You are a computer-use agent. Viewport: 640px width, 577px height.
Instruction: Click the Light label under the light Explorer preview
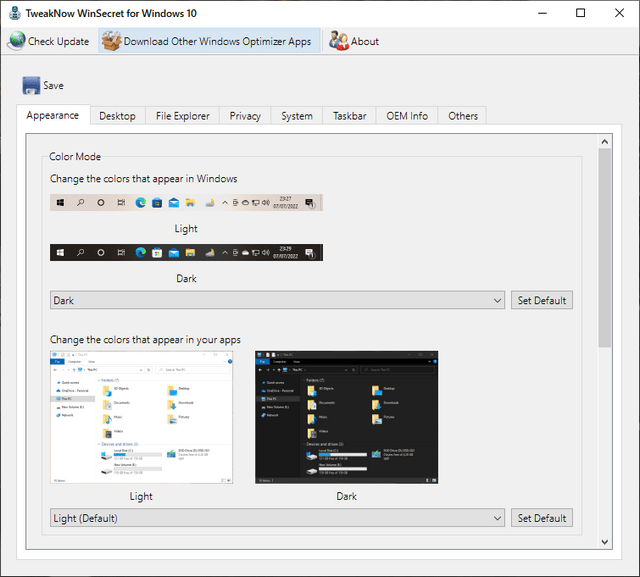pyautogui.click(x=141, y=496)
